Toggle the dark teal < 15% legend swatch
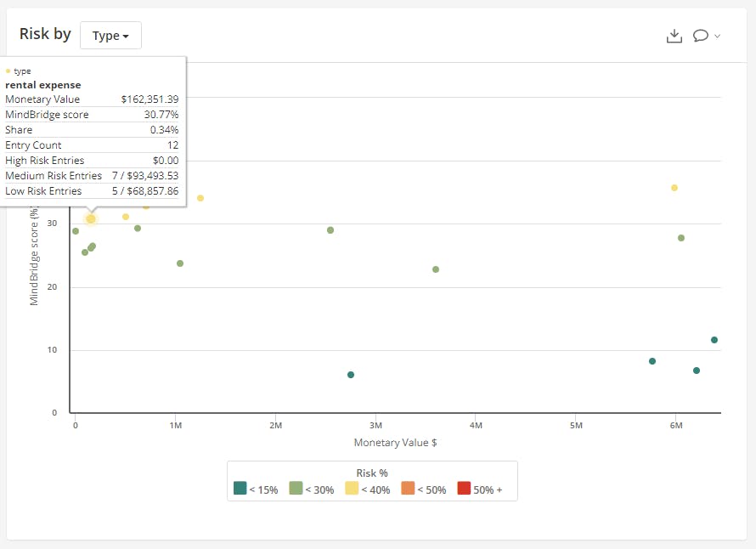 coord(240,489)
